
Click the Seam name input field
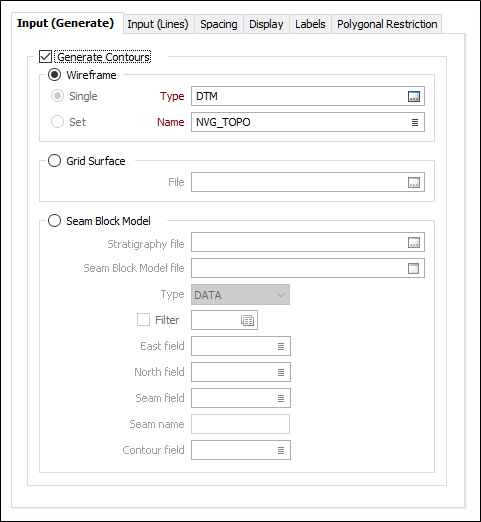(x=240, y=424)
